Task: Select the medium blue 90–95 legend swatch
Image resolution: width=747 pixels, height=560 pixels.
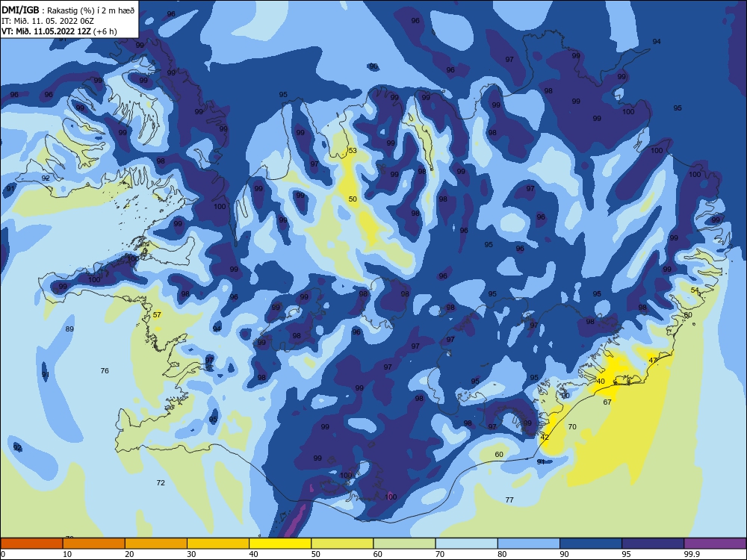Action: coord(591,544)
